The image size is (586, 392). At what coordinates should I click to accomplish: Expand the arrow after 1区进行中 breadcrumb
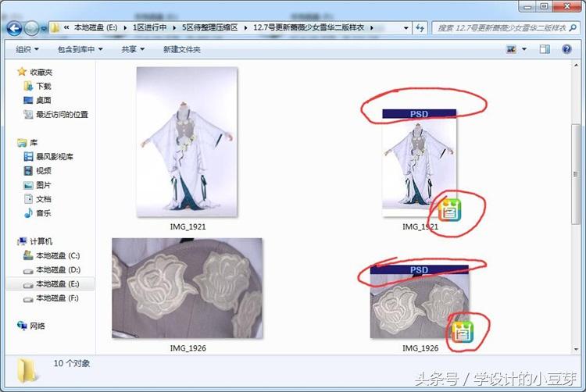point(174,28)
